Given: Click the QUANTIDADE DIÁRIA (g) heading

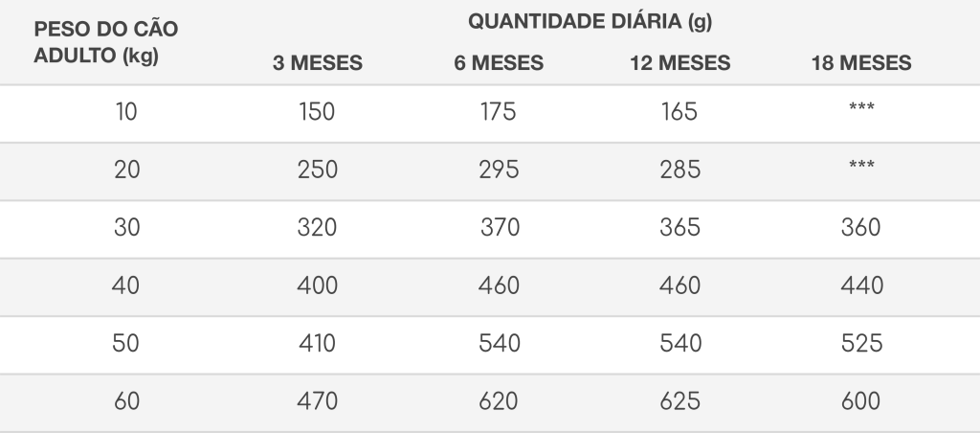Looking at the screenshot, I should [x=590, y=22].
